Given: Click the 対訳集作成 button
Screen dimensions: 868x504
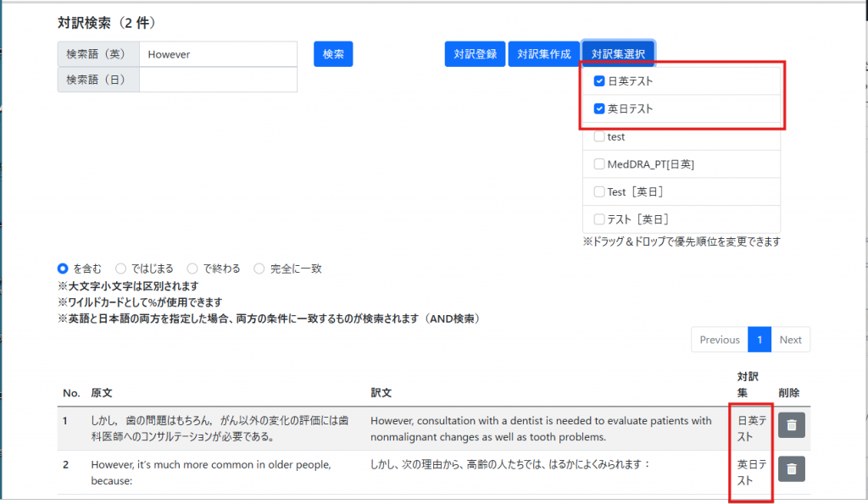Looking at the screenshot, I should [x=543, y=54].
